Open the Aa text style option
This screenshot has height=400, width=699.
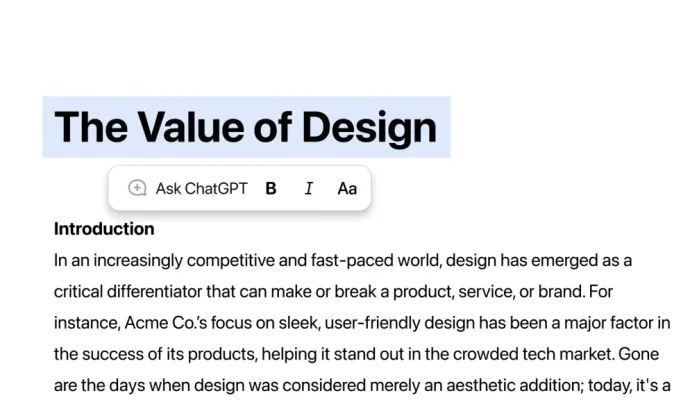click(x=347, y=188)
